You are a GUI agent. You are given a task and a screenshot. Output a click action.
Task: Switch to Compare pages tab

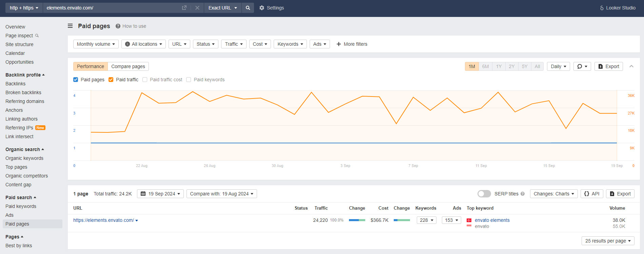tap(128, 66)
